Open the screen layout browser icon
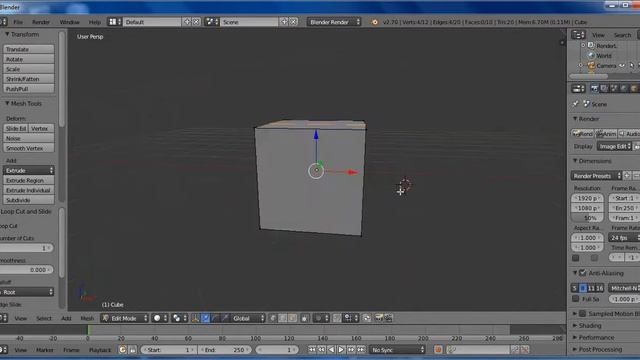The width and height of the screenshot is (640, 360). (x=115, y=22)
